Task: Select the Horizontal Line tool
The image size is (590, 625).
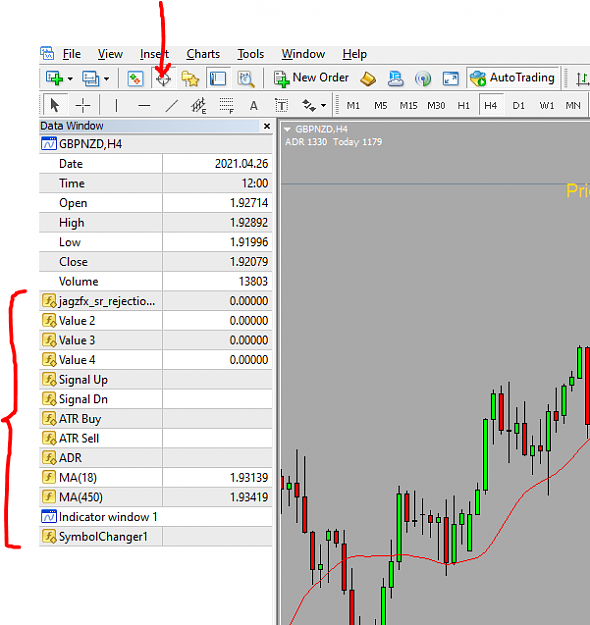Action: 144,105
